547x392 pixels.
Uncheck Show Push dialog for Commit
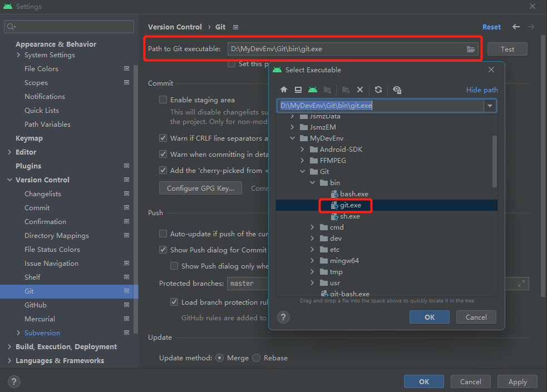tap(163, 250)
